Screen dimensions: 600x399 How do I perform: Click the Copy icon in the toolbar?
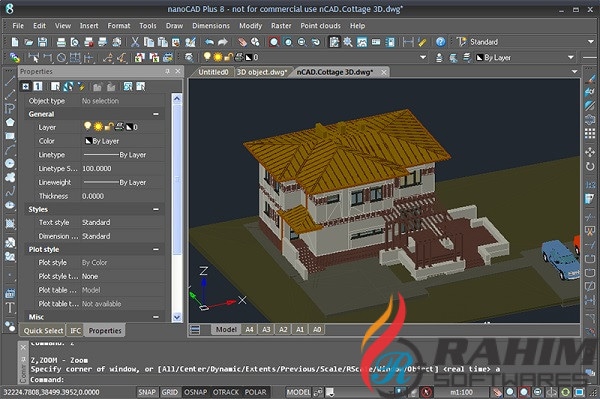click(x=149, y=42)
